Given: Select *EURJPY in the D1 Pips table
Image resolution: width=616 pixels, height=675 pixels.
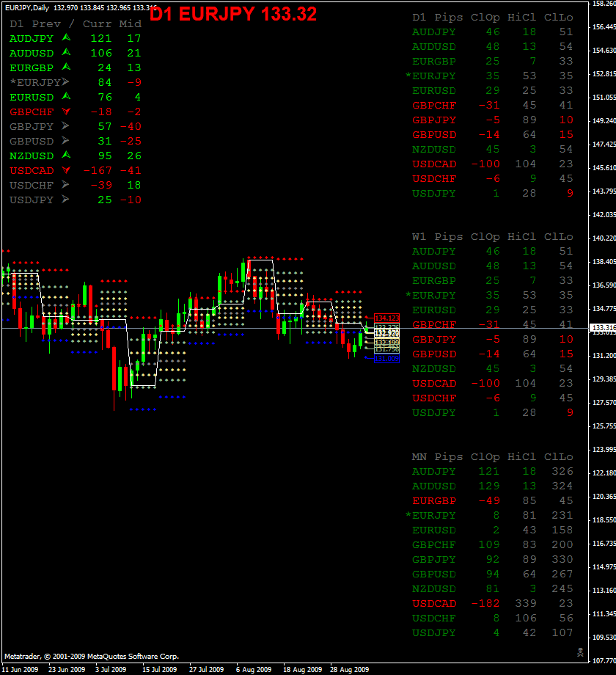Looking at the screenshot, I should pyautogui.click(x=430, y=76).
